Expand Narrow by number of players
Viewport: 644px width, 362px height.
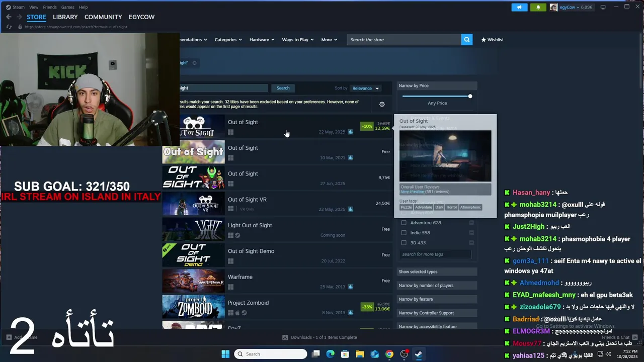point(437,286)
